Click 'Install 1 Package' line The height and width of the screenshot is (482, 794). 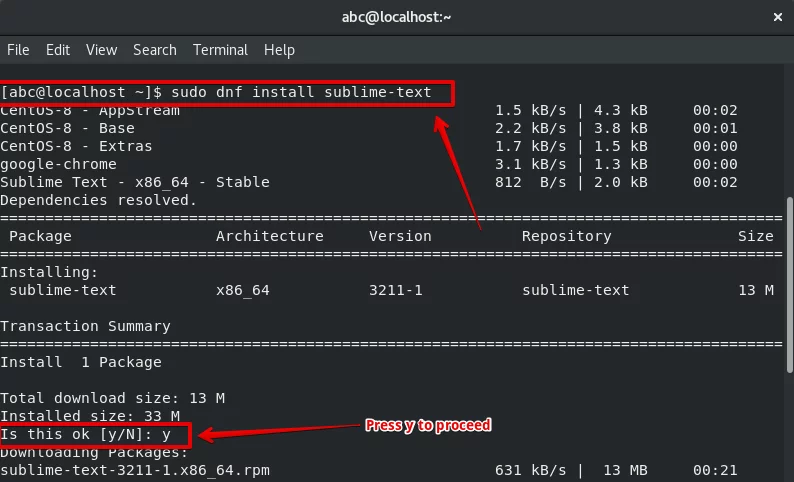click(81, 363)
